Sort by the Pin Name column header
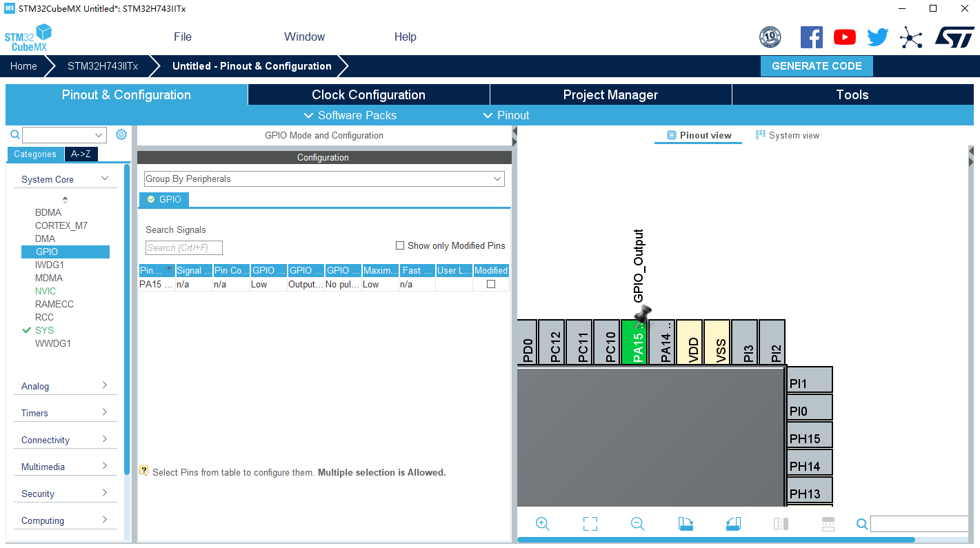 coord(157,270)
